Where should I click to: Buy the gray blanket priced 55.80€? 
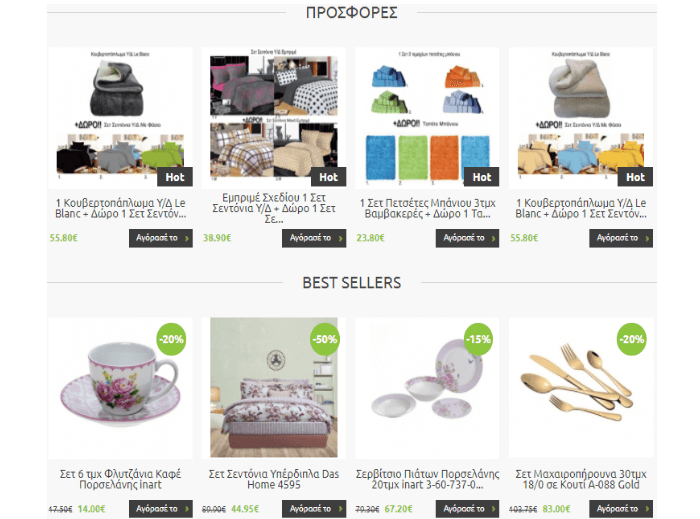[161, 238]
